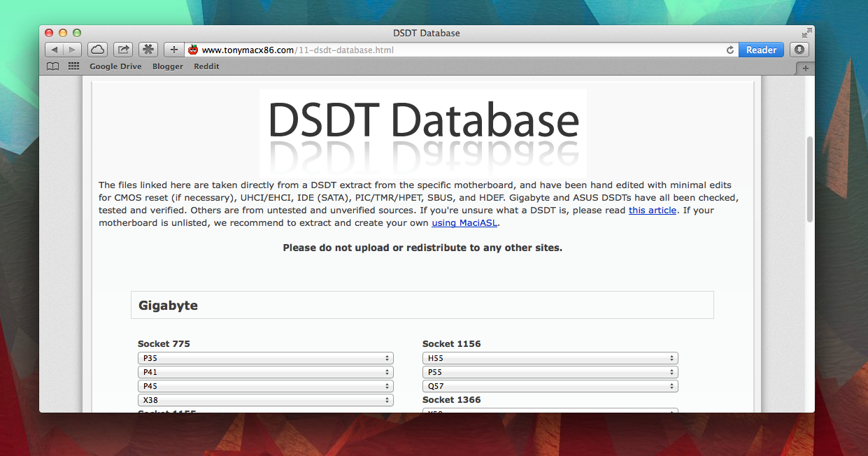The image size is (868, 456).
Task: Click the "Please do not upload or redistribute" notice
Action: pos(422,248)
